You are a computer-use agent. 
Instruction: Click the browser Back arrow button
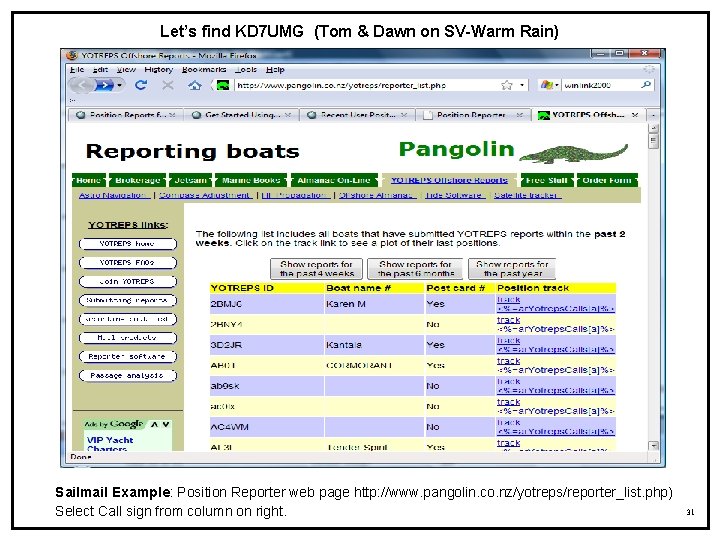pos(84,85)
